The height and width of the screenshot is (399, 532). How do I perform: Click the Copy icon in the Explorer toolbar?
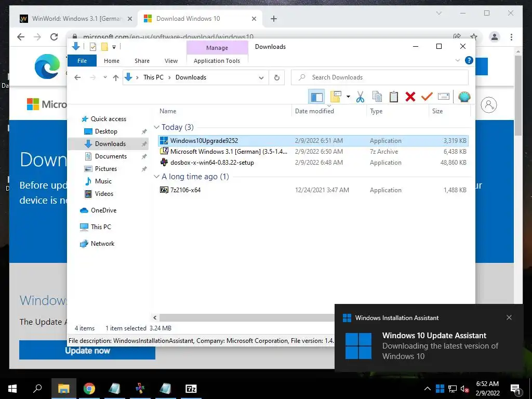click(377, 97)
